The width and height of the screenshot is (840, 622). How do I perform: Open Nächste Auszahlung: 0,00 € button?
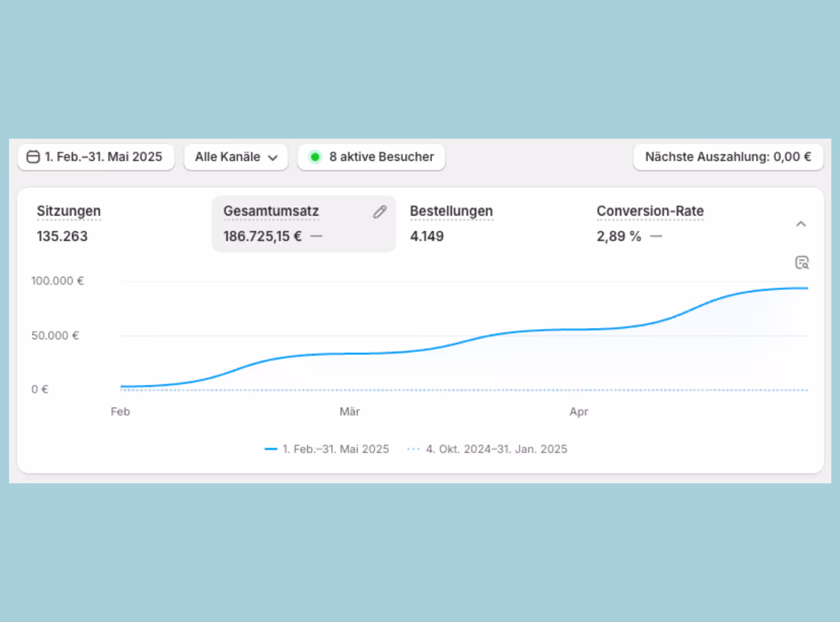click(728, 157)
